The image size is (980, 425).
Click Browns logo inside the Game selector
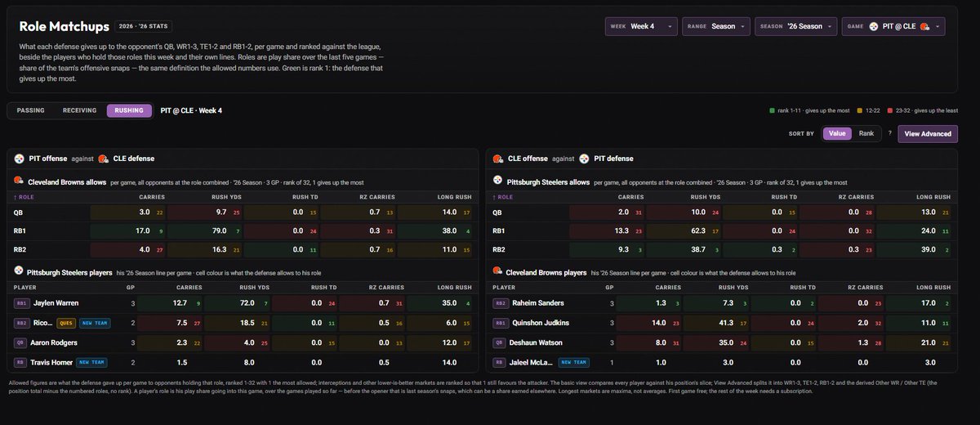924,26
